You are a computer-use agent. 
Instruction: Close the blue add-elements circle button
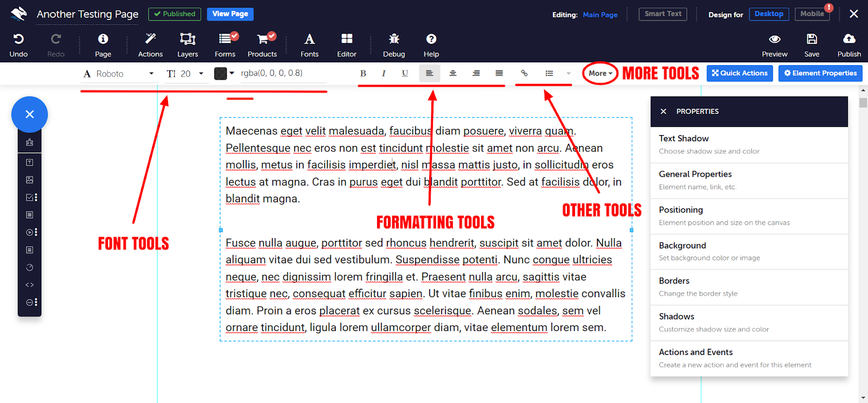tap(30, 114)
